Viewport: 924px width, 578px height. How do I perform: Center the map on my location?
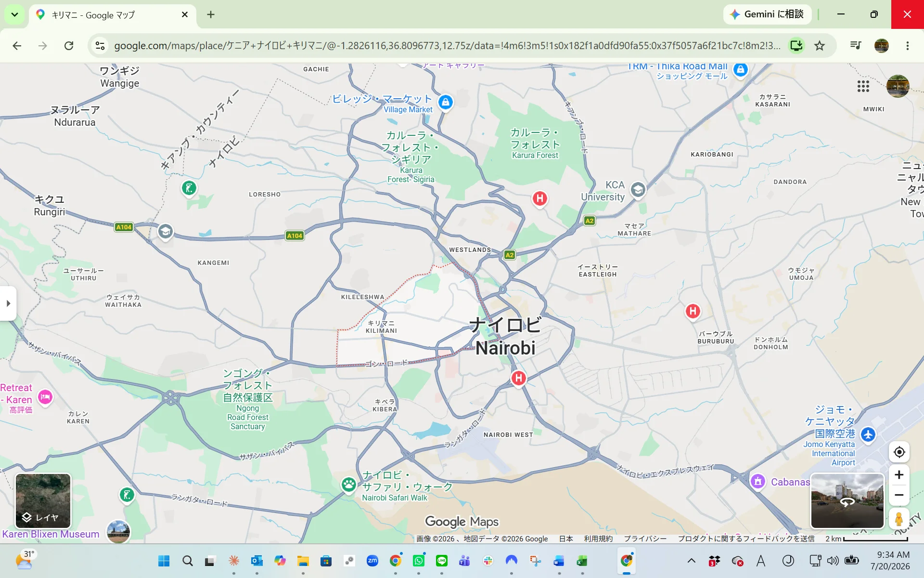pos(899,452)
